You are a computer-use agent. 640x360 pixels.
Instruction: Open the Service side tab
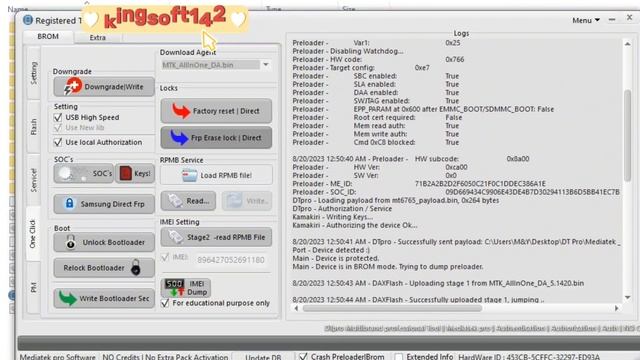(x=33, y=180)
